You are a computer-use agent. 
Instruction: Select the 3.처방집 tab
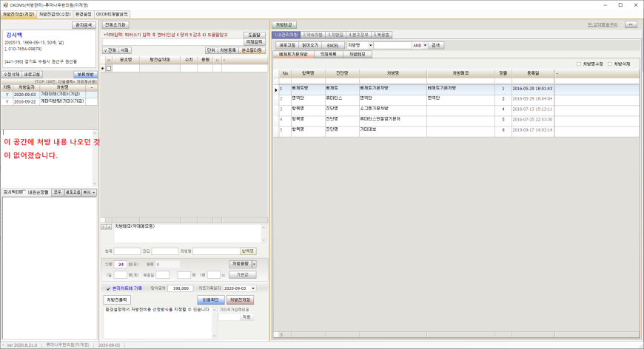tap(335, 35)
